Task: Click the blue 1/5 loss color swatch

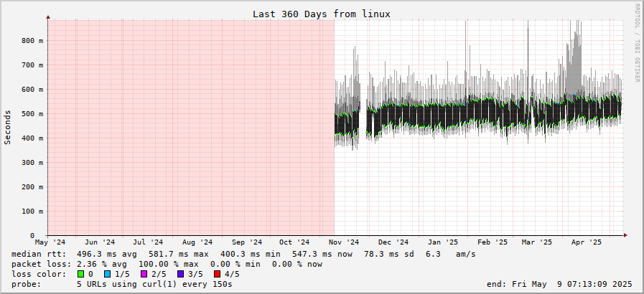Action: pyautogui.click(x=108, y=274)
